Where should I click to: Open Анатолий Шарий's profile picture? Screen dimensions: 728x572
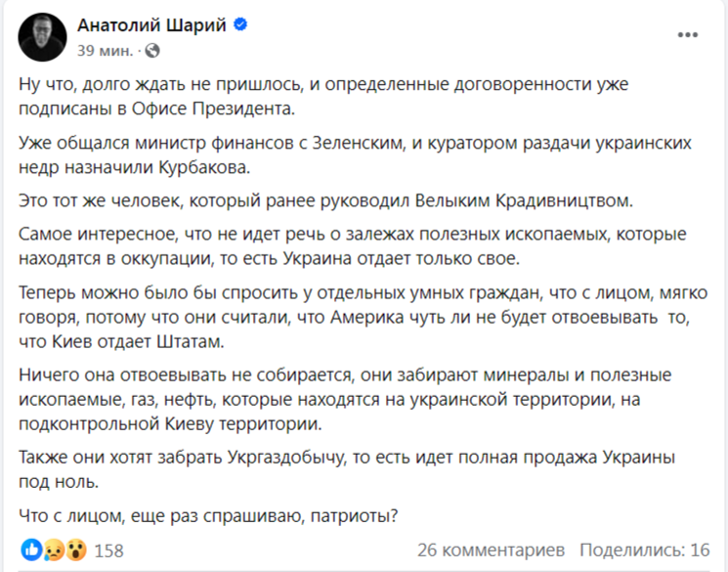[44, 37]
